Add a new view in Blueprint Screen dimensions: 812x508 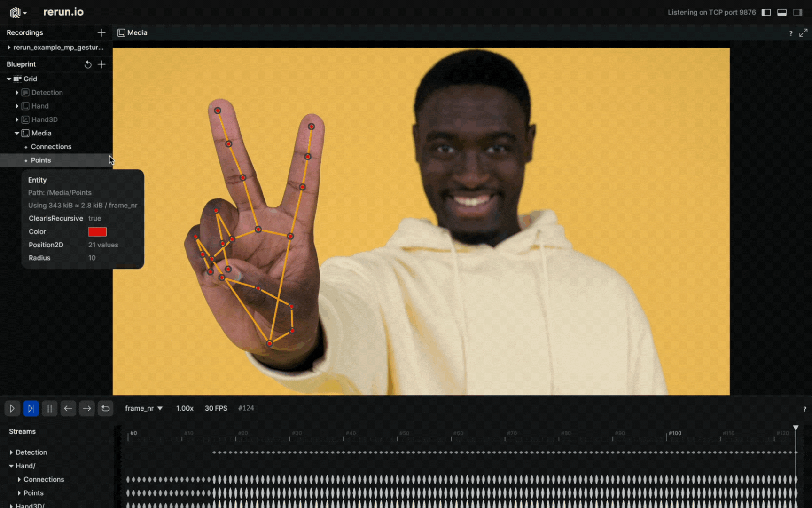[101, 64]
